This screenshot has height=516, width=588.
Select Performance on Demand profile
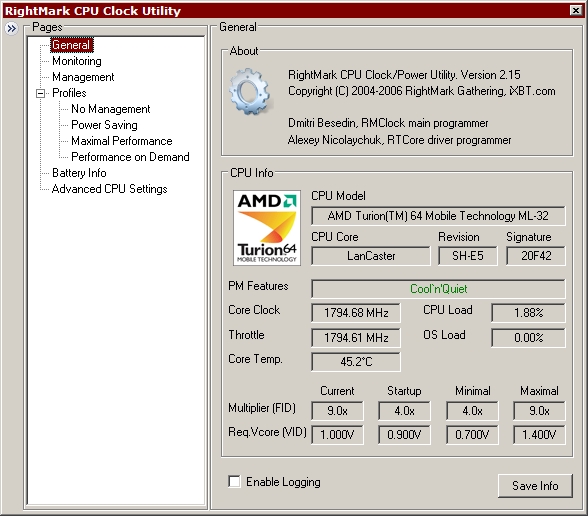tap(130, 157)
